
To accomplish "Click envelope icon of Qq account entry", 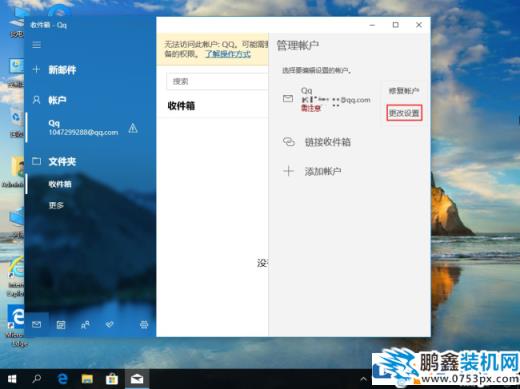I will click(x=288, y=99).
